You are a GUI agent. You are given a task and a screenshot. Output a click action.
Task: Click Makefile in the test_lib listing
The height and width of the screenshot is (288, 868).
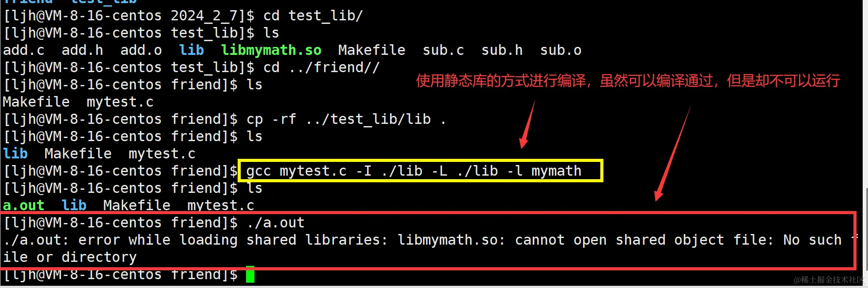click(371, 50)
